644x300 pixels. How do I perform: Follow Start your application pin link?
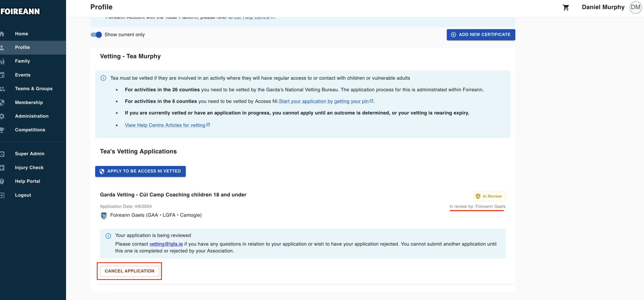click(x=324, y=101)
